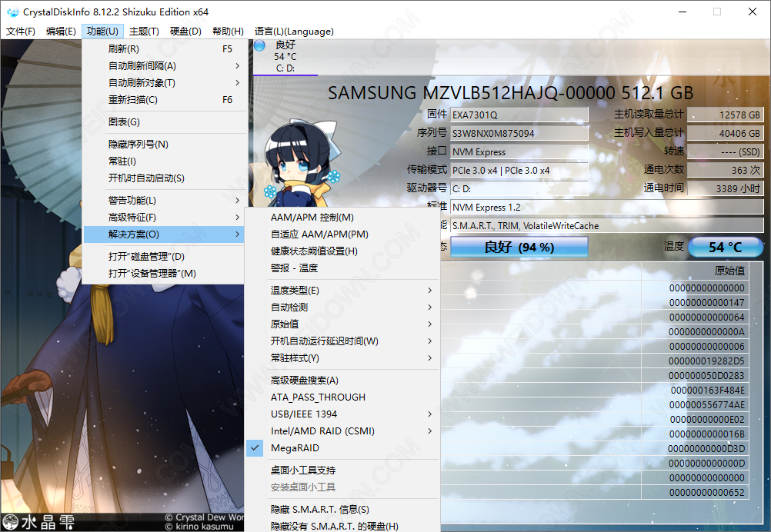Image resolution: width=771 pixels, height=532 pixels.
Task: Click raw value 0000000000652
Action: tap(706, 492)
